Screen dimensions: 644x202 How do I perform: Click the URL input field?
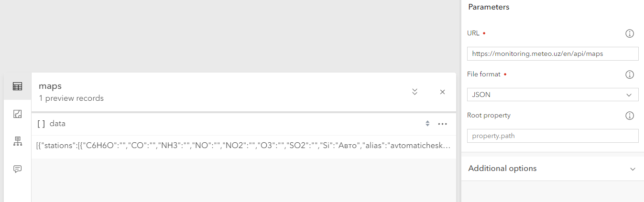pos(553,54)
